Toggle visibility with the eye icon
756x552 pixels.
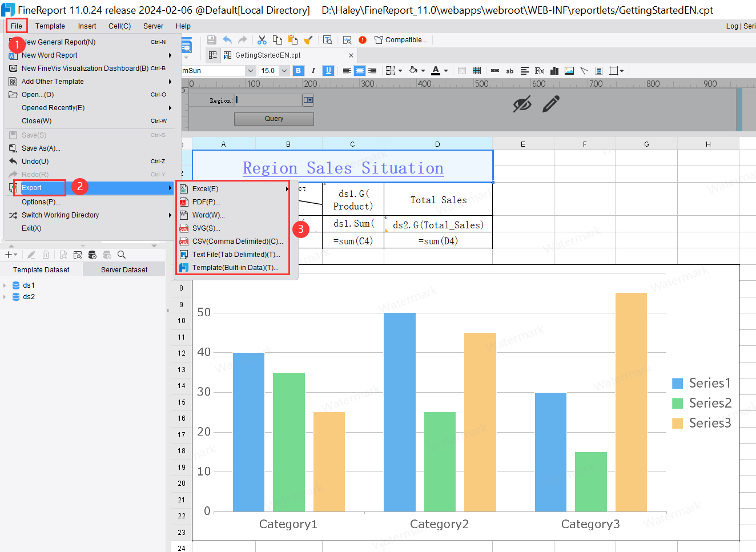tap(522, 104)
